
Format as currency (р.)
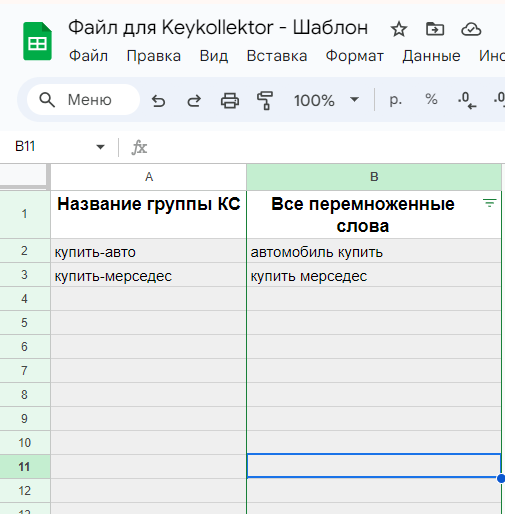(x=396, y=100)
